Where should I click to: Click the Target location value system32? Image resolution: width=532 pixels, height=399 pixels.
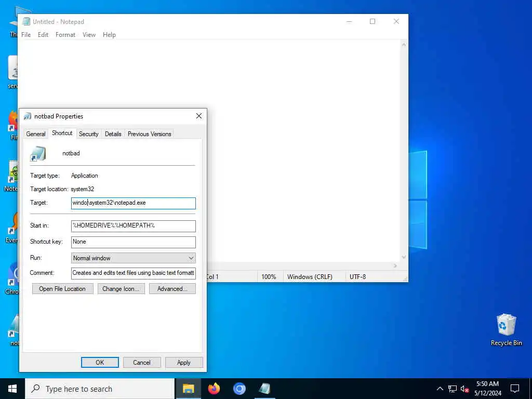coord(83,189)
